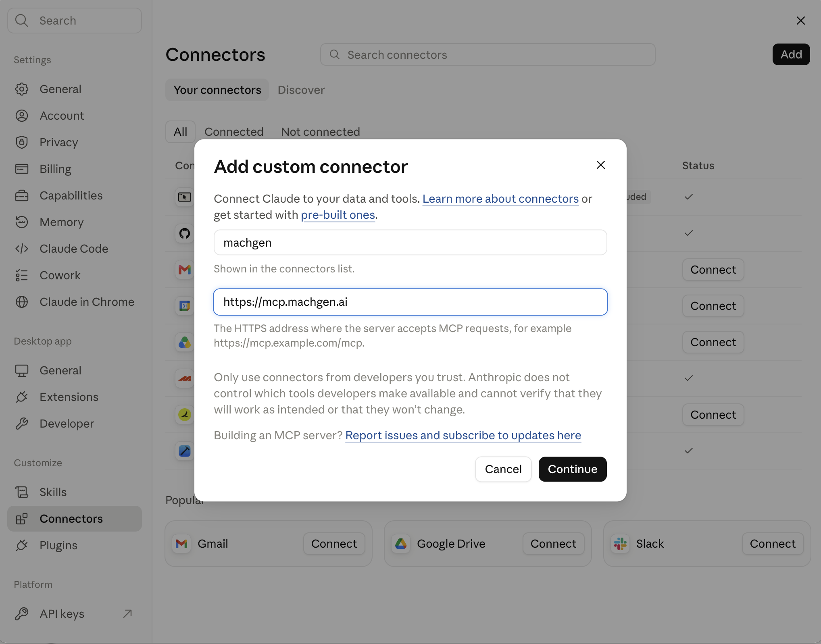Click the Slack logo icon
Screen dimensions: 821x644
coord(620,544)
